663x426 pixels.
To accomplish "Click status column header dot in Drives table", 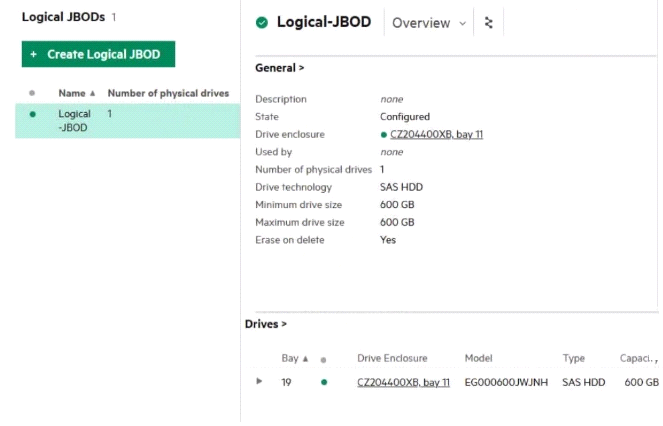I will [323, 358].
